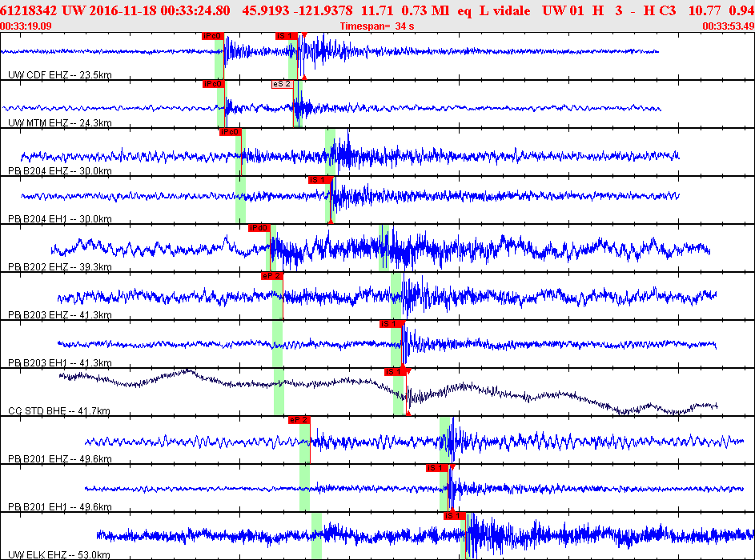Click the CC STD BHE station label
The height and width of the screenshot is (560, 755).
coord(59,411)
